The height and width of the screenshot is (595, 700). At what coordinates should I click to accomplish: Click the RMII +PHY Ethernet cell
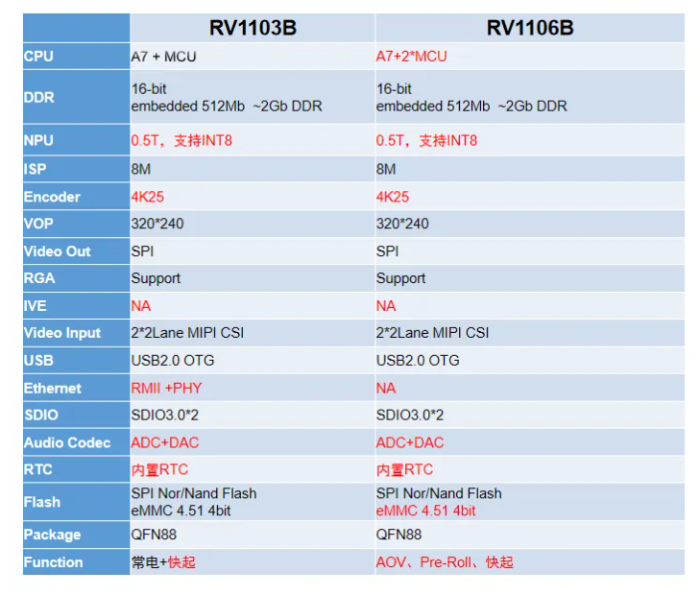(x=166, y=389)
